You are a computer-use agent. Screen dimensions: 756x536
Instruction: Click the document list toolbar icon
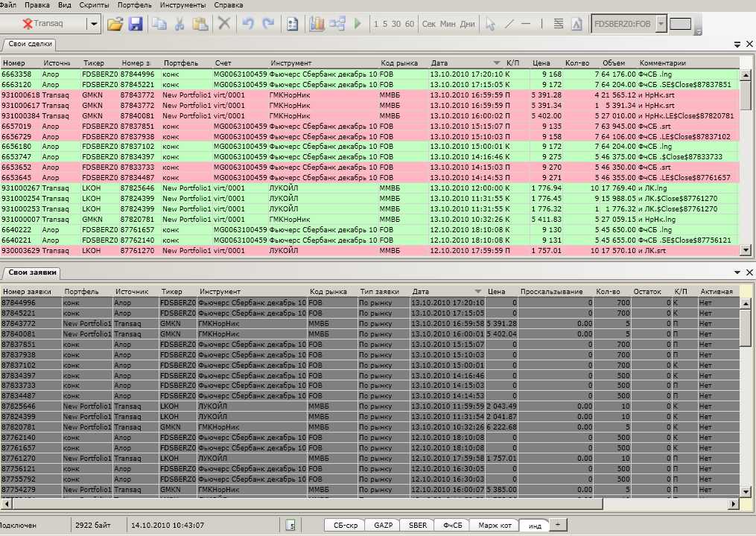pos(292,24)
